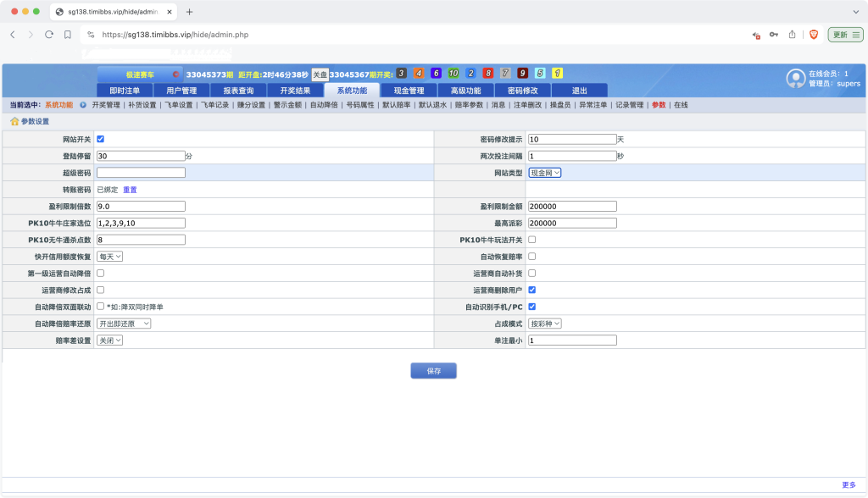Click the muted speaker icon on the browser tab
The image size is (868, 498).
tap(756, 34)
